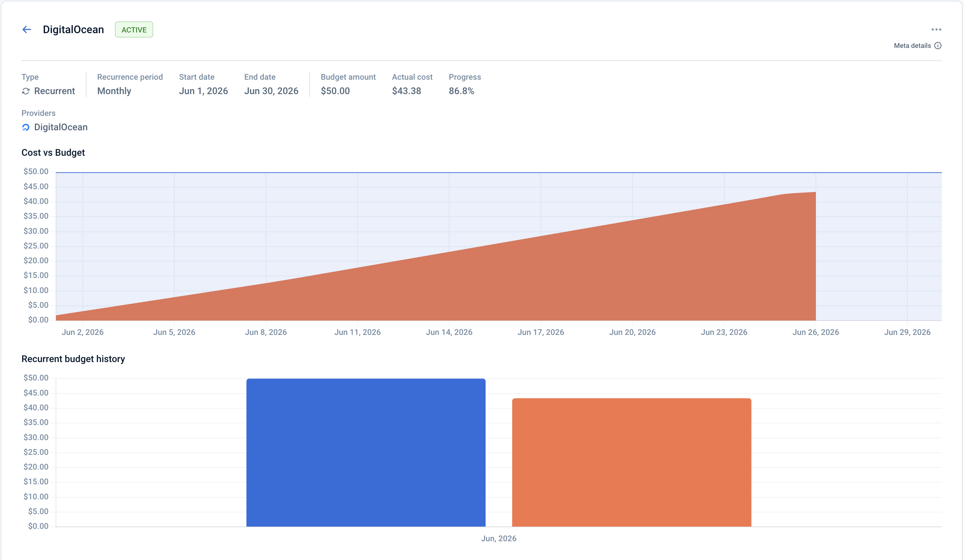
Task: Click the Monthly recurrence period value
Action: click(x=114, y=91)
